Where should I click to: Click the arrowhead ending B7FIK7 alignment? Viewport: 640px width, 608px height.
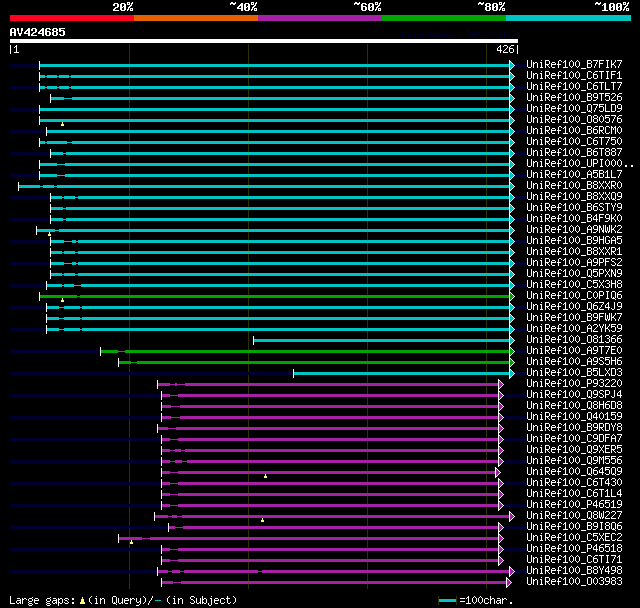[512, 65]
